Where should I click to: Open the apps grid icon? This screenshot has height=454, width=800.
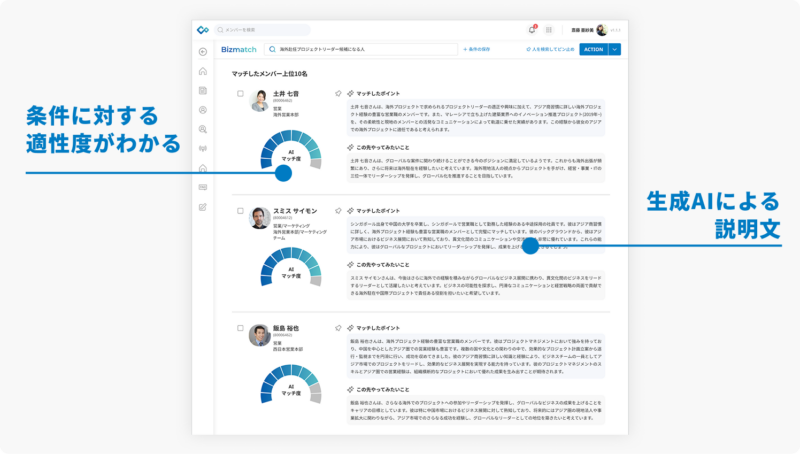[548, 30]
